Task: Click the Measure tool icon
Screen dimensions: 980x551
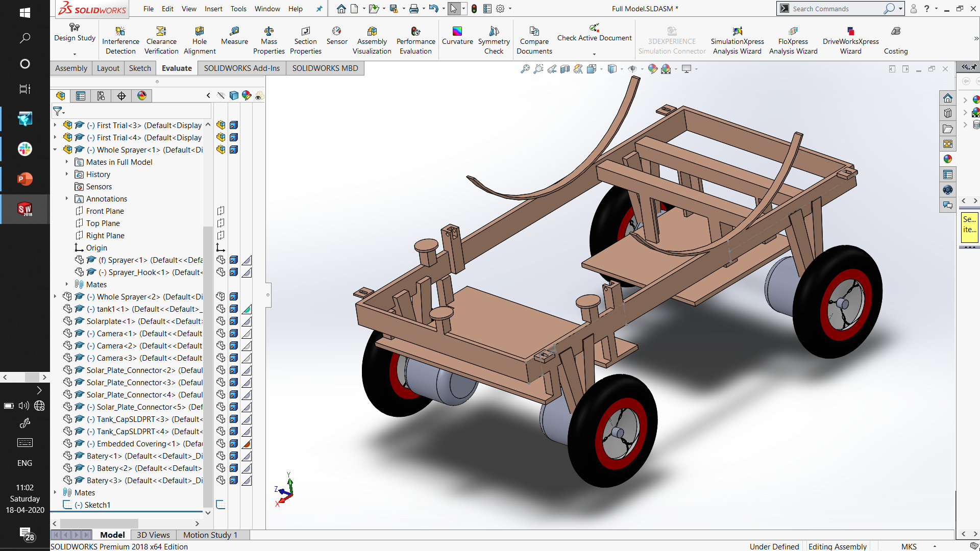Action: [234, 32]
